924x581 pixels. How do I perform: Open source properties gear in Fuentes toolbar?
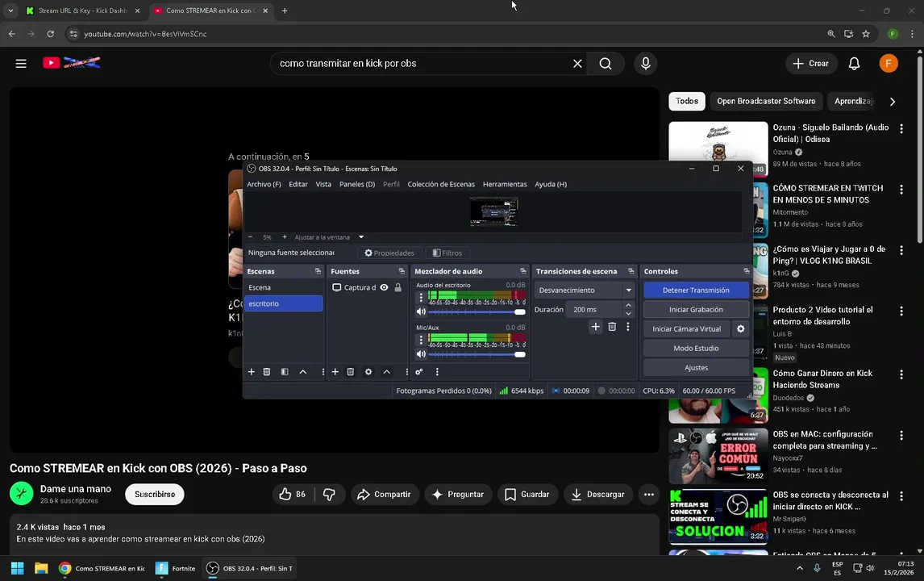[x=368, y=372]
